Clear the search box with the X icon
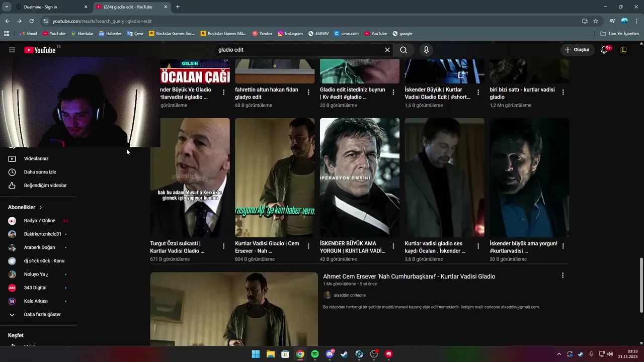Image resolution: width=644 pixels, height=362 pixels. click(387, 50)
